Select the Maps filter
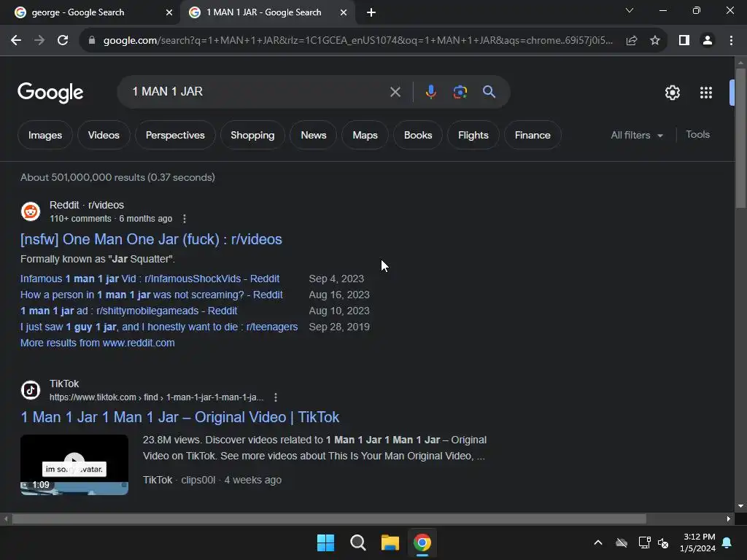The image size is (747, 560). 365,135
